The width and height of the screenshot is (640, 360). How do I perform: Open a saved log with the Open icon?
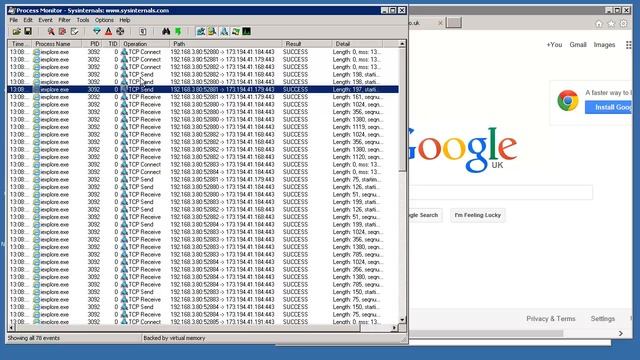click(16, 31)
